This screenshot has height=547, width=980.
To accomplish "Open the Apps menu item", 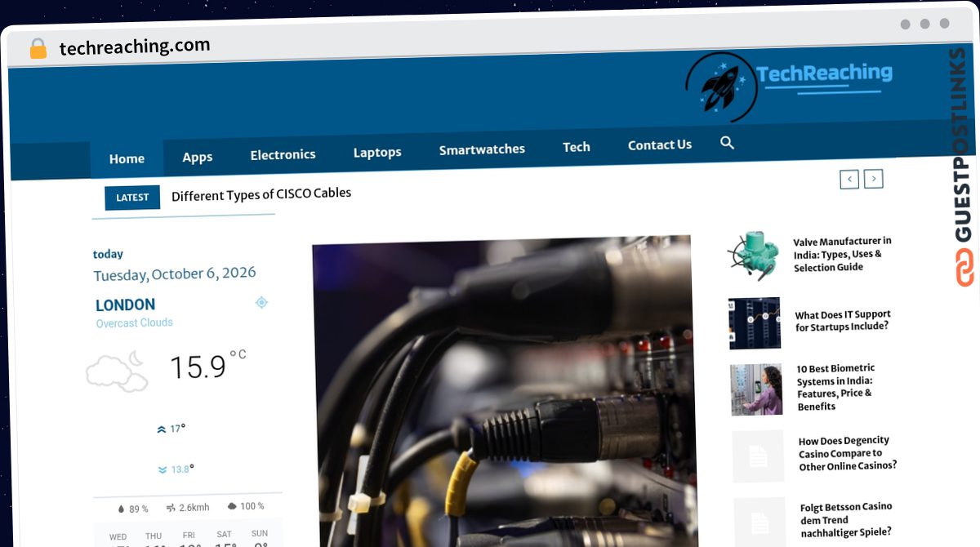I will pos(197,157).
